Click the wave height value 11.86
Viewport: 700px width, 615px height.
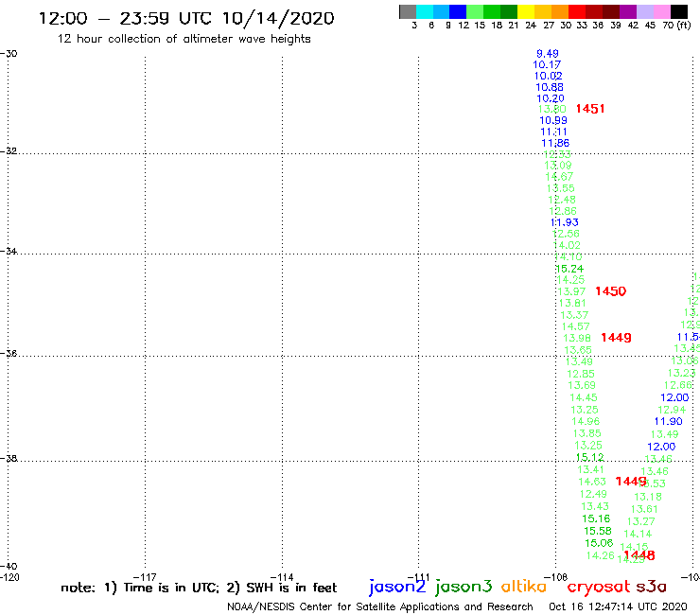point(555,143)
